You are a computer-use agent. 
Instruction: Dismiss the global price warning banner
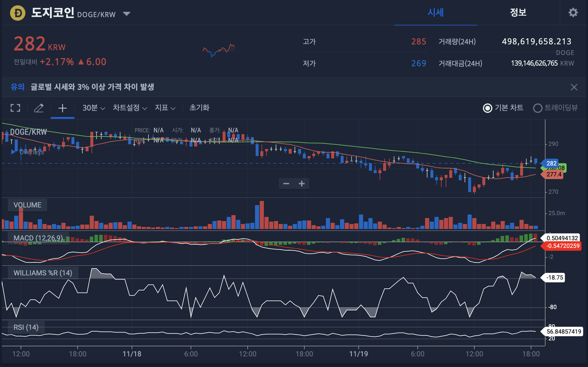(574, 87)
